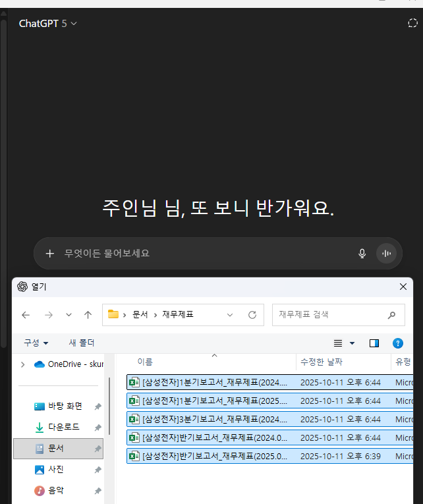Focus the 무엇이든 물어보세요 prompt field
This screenshot has width=423, height=504.
coord(206,253)
